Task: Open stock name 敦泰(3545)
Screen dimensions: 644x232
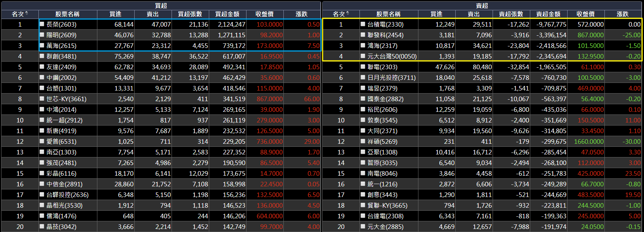Action: [382, 120]
